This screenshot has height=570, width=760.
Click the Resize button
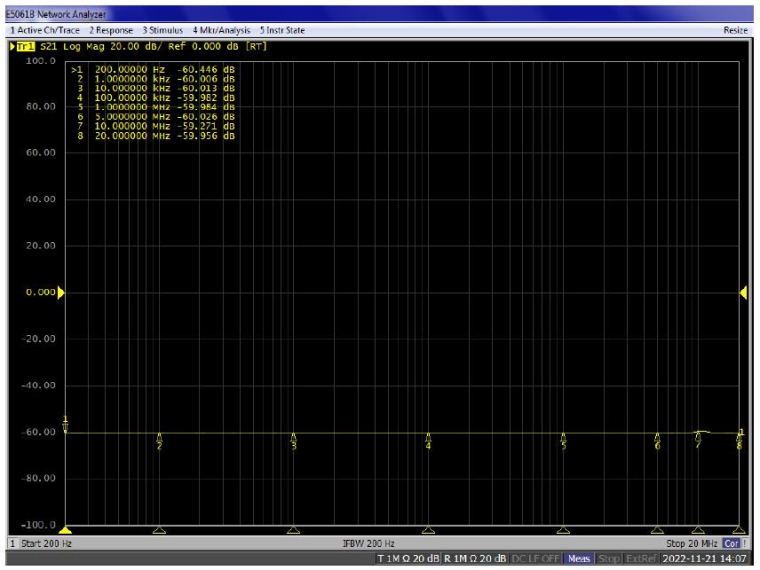click(x=736, y=31)
